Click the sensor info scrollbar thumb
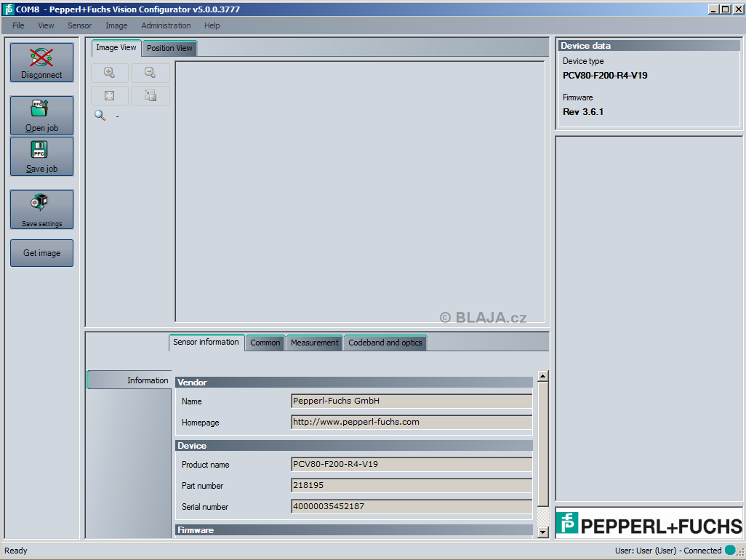 [x=543, y=444]
